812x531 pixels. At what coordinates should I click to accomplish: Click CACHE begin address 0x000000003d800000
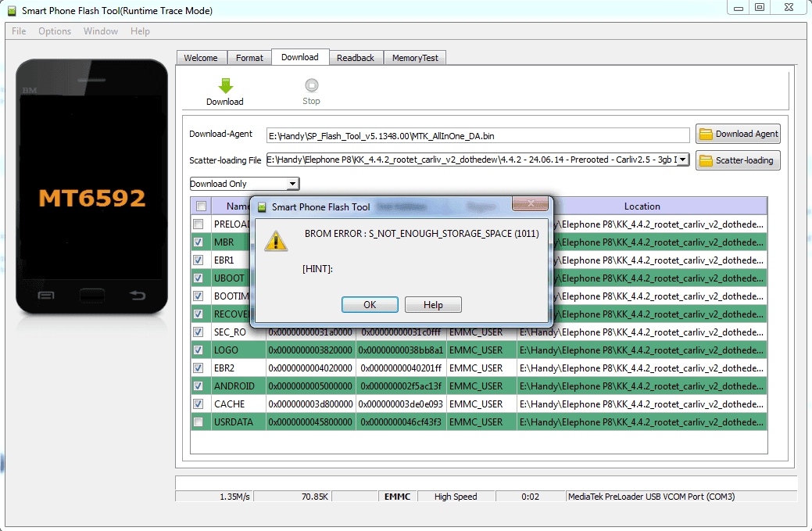click(311, 404)
